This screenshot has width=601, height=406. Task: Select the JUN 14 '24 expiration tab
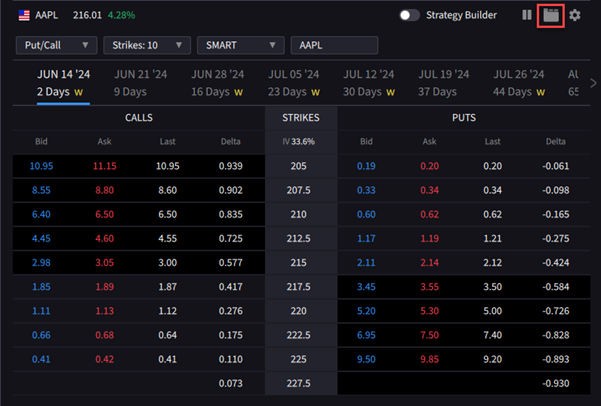[x=63, y=83]
